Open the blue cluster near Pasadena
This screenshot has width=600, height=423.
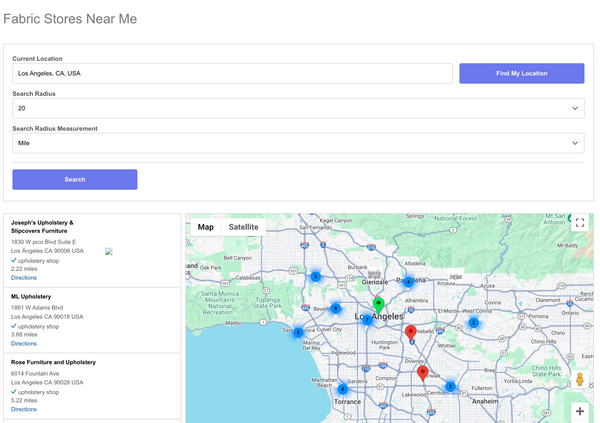point(408,282)
